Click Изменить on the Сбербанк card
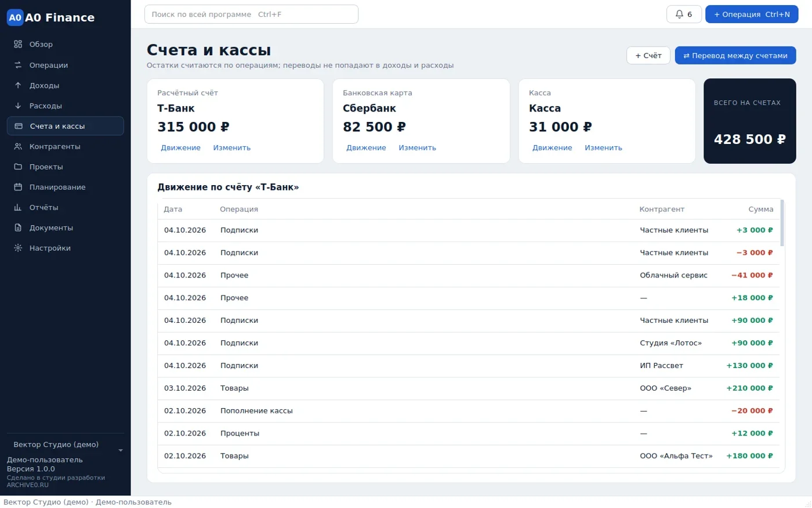812x508 pixels. (418, 147)
